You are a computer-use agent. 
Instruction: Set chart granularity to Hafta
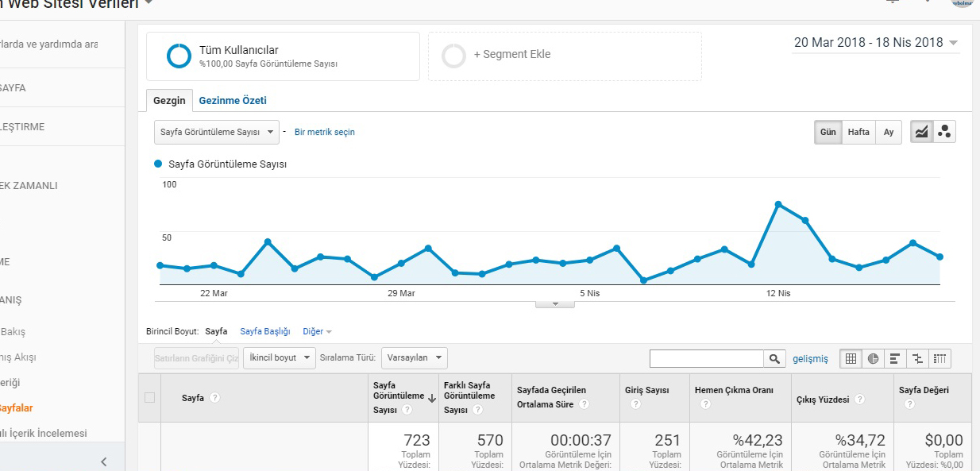(x=858, y=132)
